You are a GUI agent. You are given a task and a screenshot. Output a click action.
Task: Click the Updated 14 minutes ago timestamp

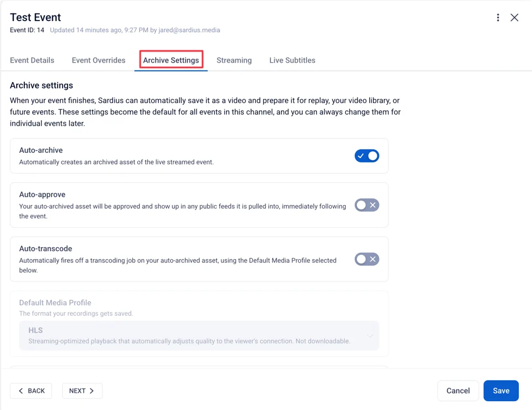click(x=135, y=30)
